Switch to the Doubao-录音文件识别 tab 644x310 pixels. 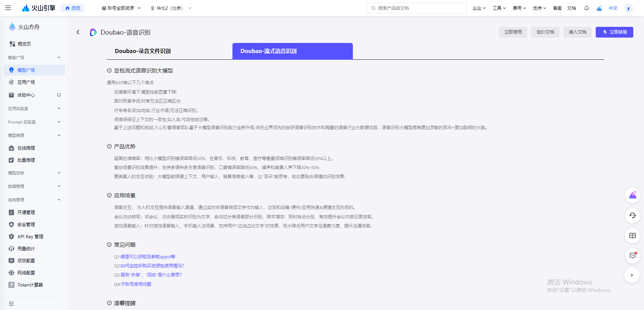click(x=143, y=51)
